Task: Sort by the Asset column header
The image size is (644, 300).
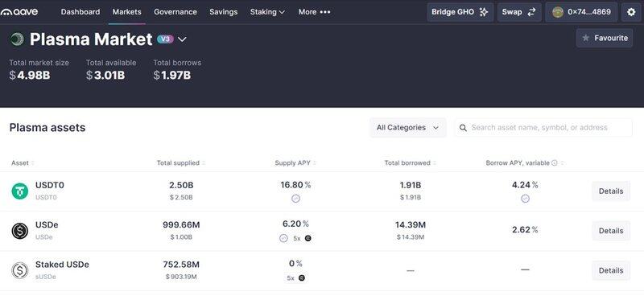Action: pyautogui.click(x=23, y=163)
